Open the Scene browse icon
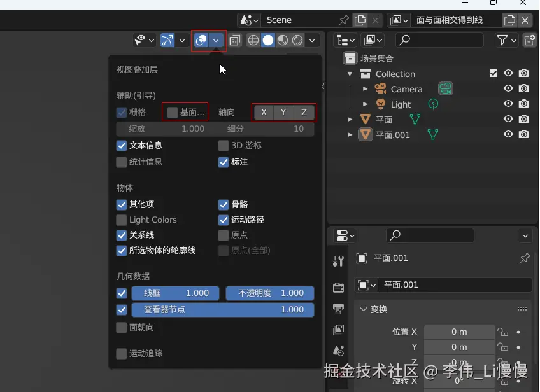540x392 pixels. tap(250, 20)
